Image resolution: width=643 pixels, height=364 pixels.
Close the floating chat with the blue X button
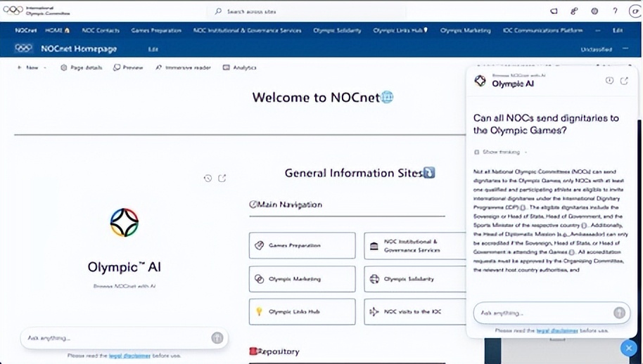[628, 348]
